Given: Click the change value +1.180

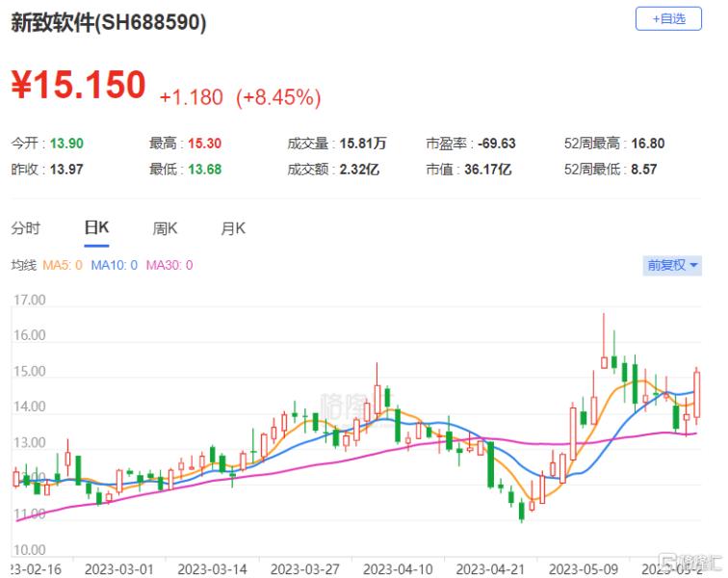Looking at the screenshot, I should pos(191,97).
